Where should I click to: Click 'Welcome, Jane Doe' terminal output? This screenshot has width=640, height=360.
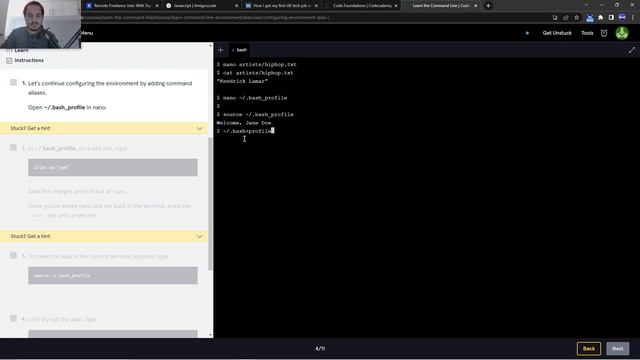(x=244, y=123)
